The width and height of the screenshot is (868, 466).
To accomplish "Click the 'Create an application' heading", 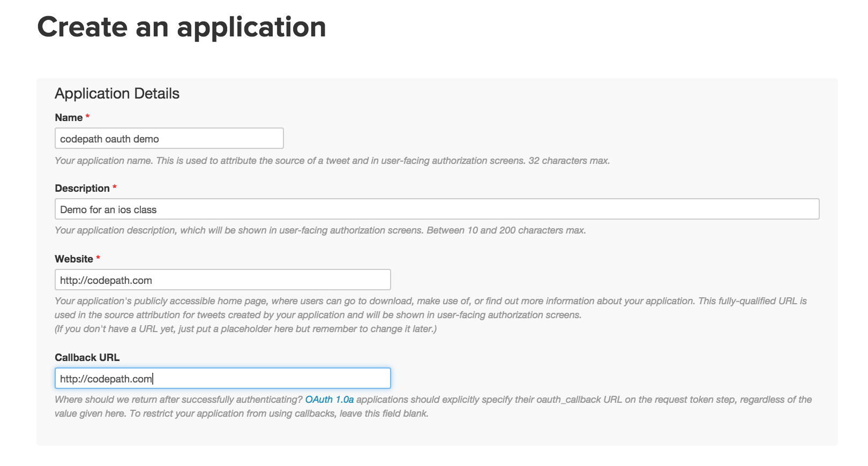I will coord(181,27).
